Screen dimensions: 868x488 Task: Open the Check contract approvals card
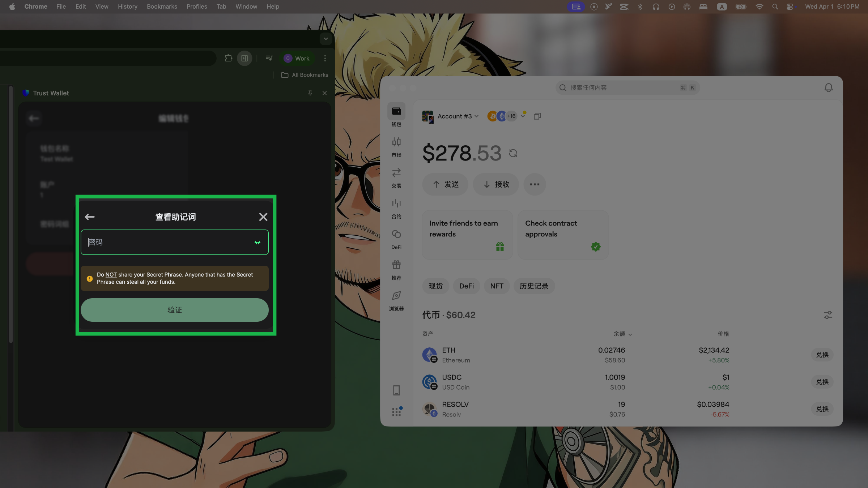563,235
